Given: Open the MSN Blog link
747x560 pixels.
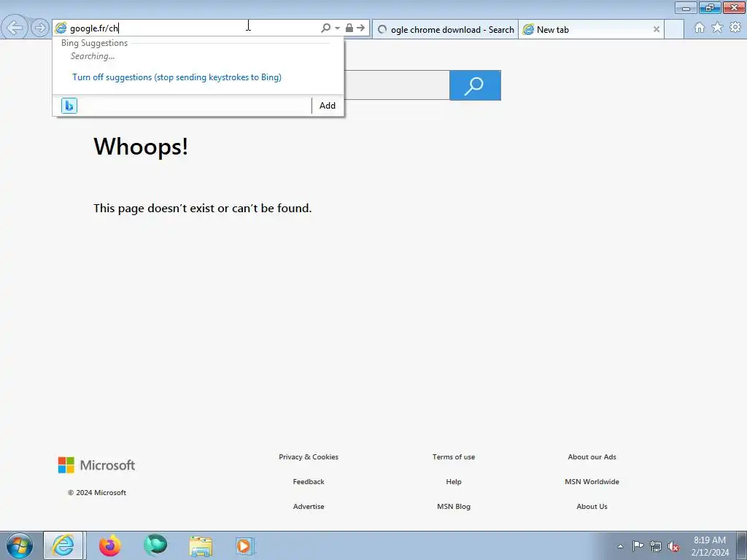Looking at the screenshot, I should click(x=454, y=506).
